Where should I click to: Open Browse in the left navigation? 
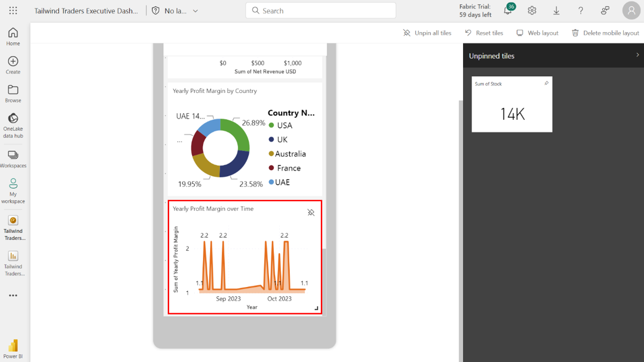pyautogui.click(x=13, y=94)
